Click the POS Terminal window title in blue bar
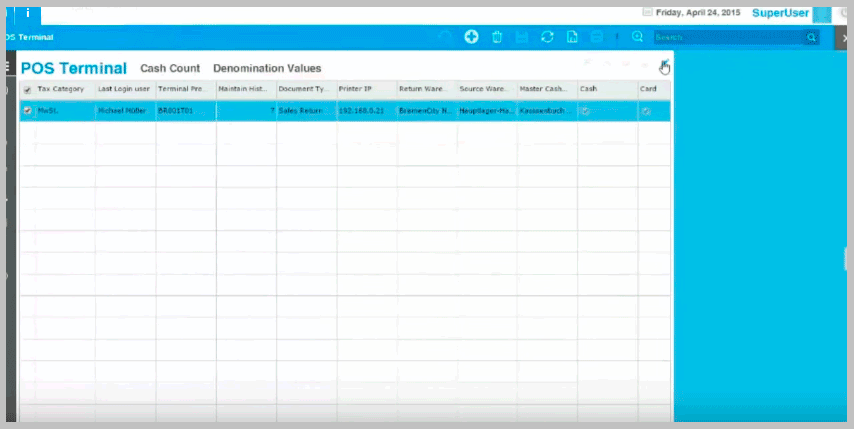 (29, 38)
